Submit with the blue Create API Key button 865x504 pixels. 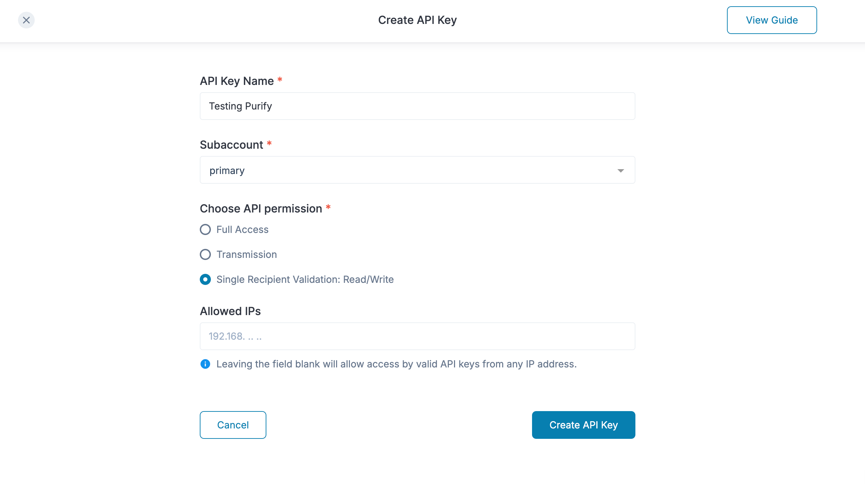point(583,425)
